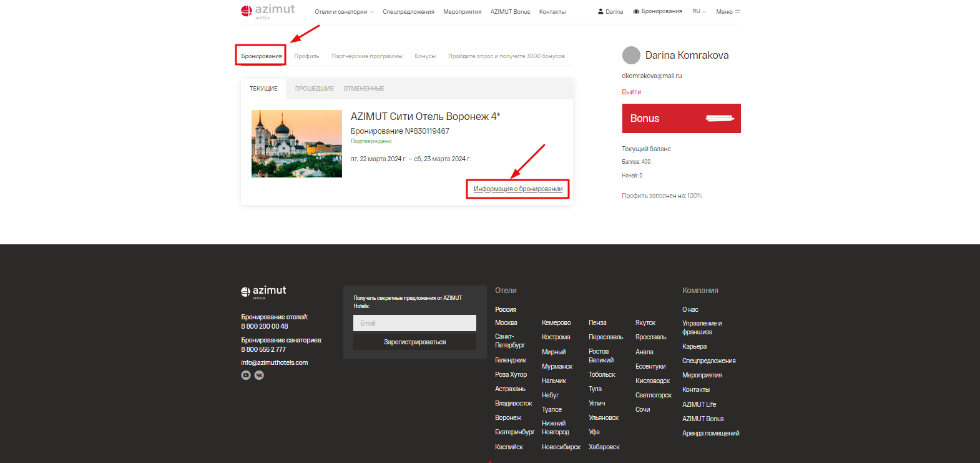This screenshot has width=980, height=463.
Task: Click the Darina user account icon
Action: 600,11
